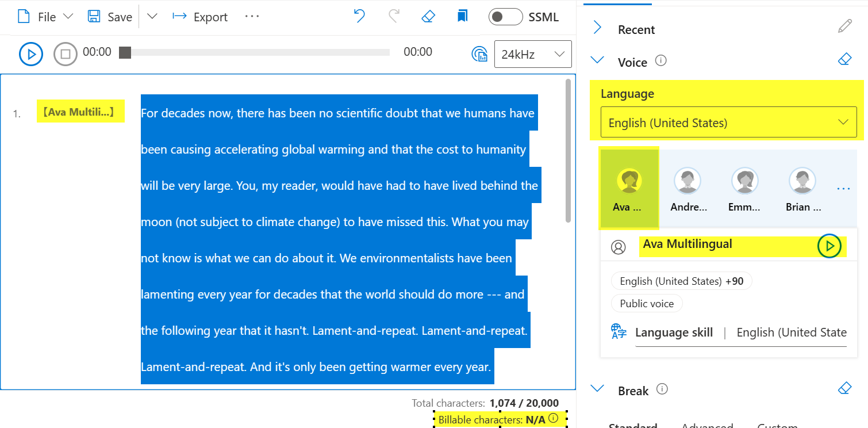868x428 pixels.
Task: Click the Export button
Action: (x=200, y=17)
